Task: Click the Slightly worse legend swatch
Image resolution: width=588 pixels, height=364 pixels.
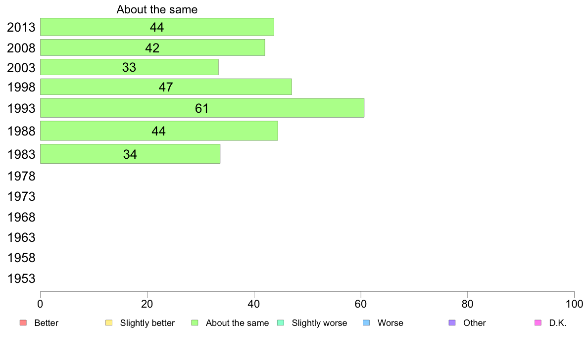Action: [x=281, y=323]
